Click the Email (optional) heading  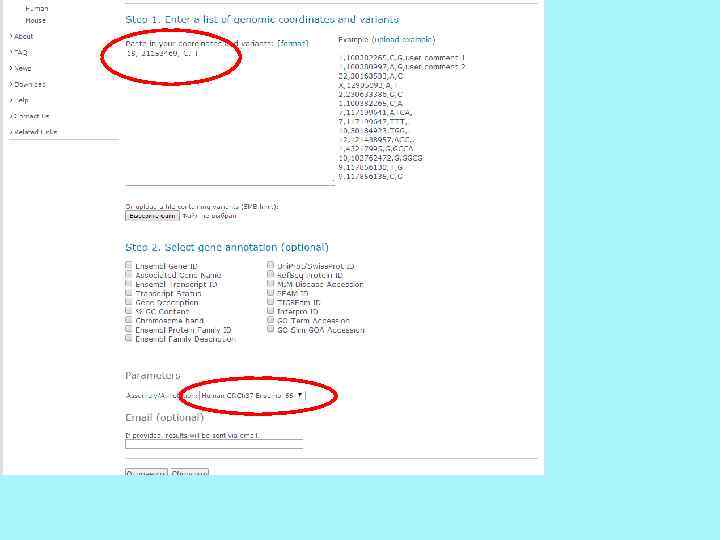click(x=164, y=418)
